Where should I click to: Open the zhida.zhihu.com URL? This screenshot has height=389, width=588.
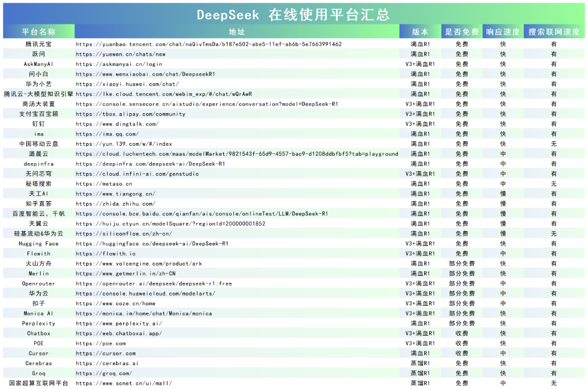pos(115,204)
